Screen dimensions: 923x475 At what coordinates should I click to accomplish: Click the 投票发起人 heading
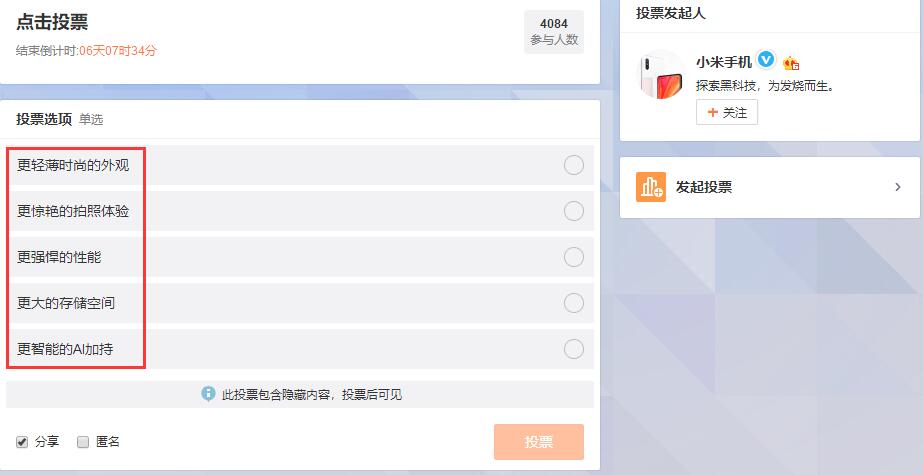pyautogui.click(x=670, y=13)
